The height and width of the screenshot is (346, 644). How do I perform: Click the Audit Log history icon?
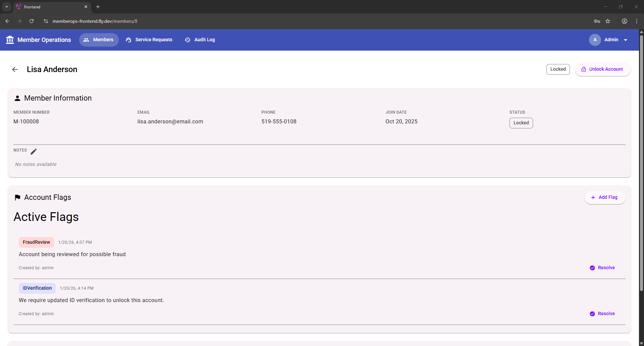coord(187,40)
